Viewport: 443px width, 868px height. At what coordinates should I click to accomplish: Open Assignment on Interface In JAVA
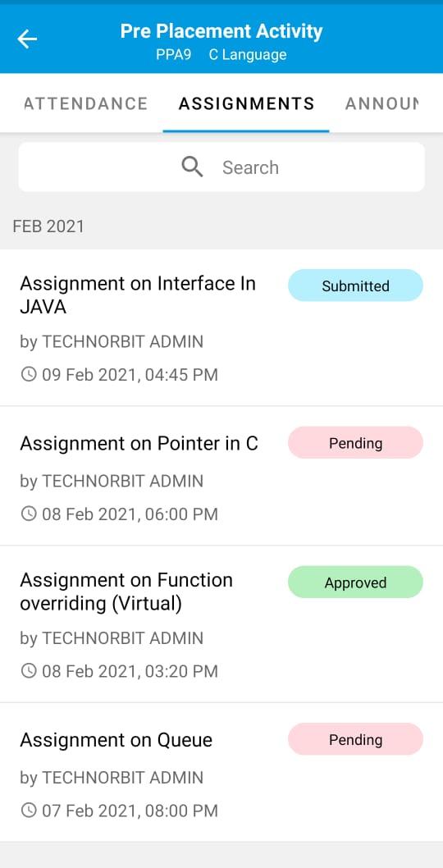(x=221, y=327)
